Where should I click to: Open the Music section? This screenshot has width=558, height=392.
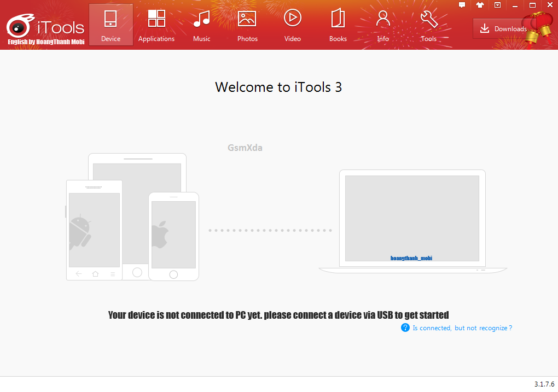tap(202, 25)
